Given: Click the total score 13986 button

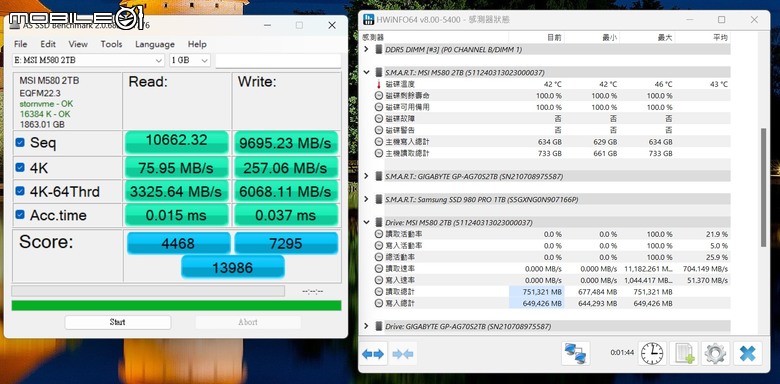Looking at the screenshot, I should [233, 268].
